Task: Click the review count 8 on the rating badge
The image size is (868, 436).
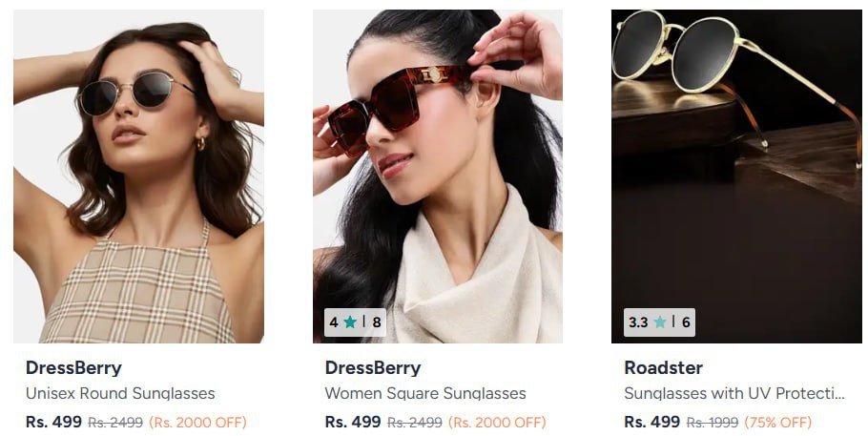Action: 377,322
